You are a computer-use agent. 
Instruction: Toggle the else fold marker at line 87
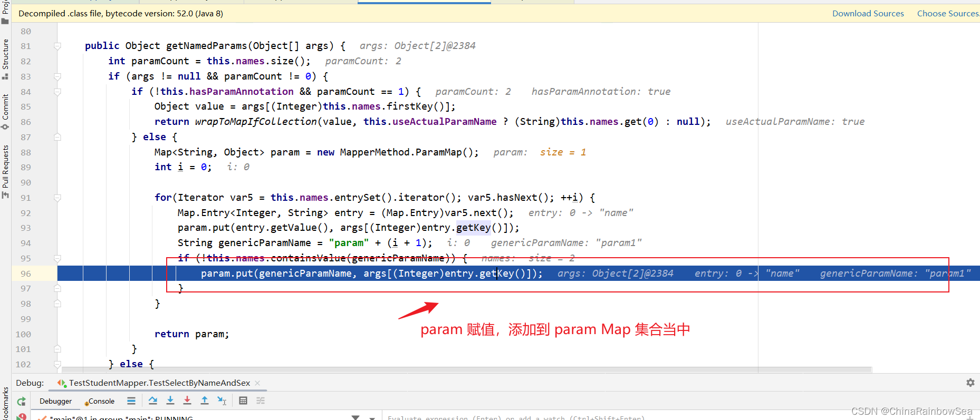tap(57, 138)
